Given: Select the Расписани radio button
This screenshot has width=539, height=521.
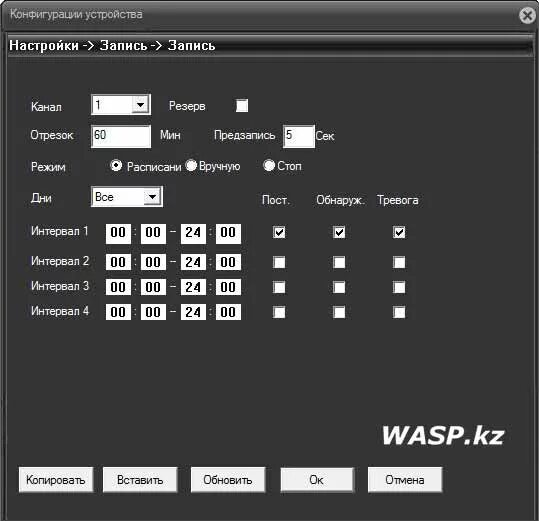Looking at the screenshot, I should [x=116, y=166].
